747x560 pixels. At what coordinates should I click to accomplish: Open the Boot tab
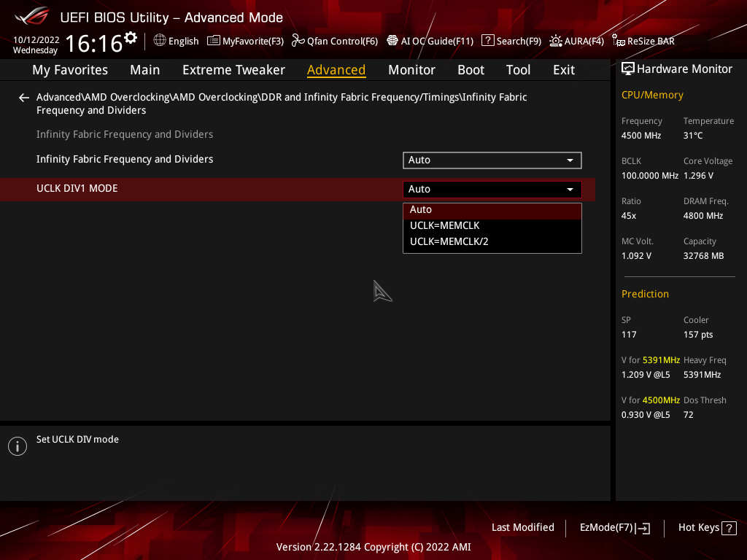pyautogui.click(x=471, y=70)
